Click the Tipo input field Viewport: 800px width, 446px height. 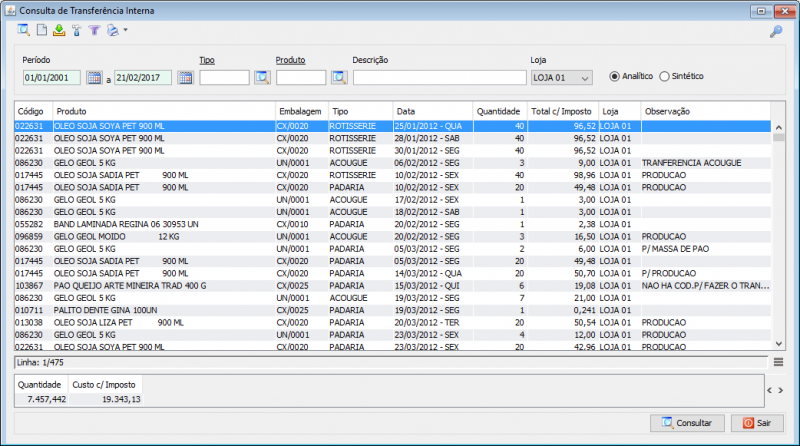(224, 78)
